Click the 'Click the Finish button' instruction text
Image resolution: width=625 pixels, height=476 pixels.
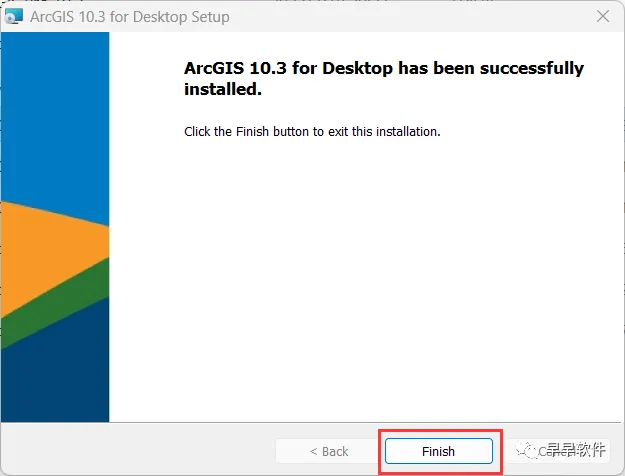312,132
